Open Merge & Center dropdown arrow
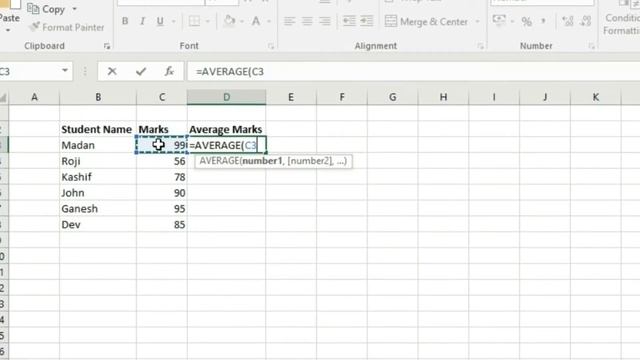The width and height of the screenshot is (640, 360). pyautogui.click(x=477, y=21)
